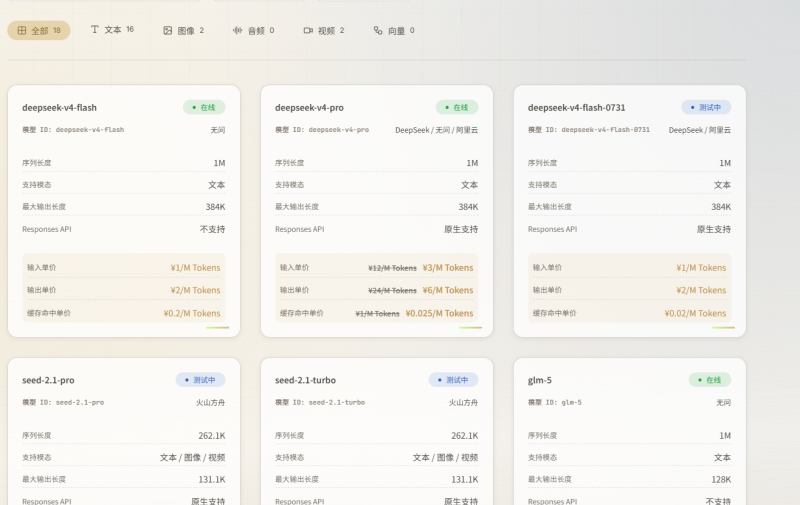Switch to the 向量 0 tab

tap(394, 31)
